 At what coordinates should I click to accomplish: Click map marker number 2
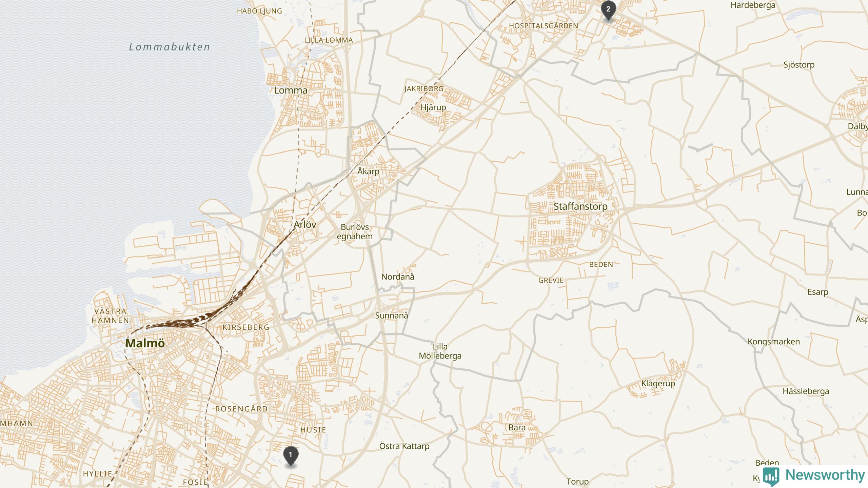click(x=608, y=11)
